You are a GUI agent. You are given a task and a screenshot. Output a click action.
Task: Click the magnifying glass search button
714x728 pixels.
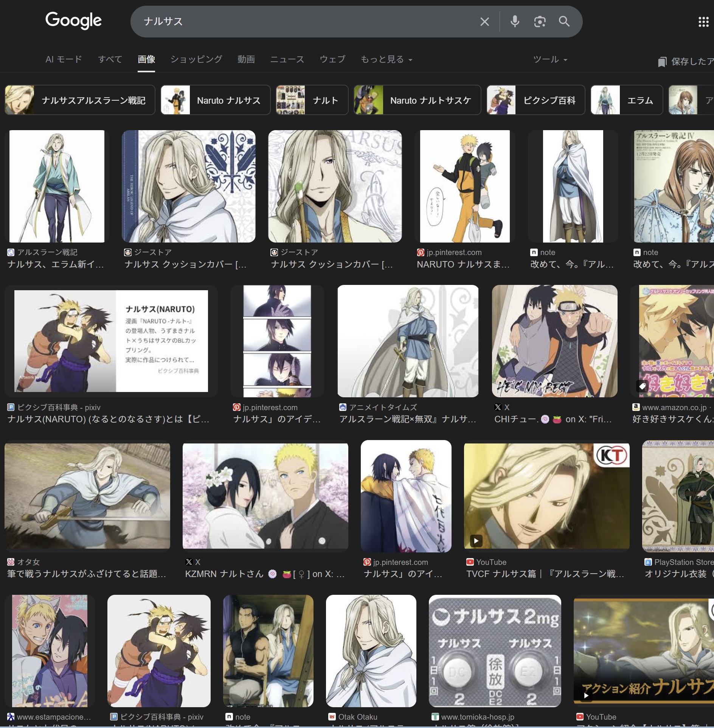point(564,22)
